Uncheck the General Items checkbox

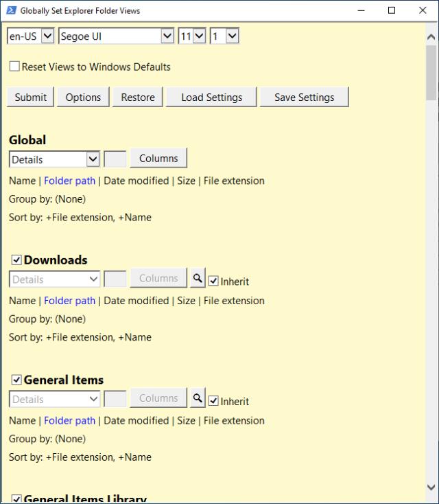click(16, 380)
